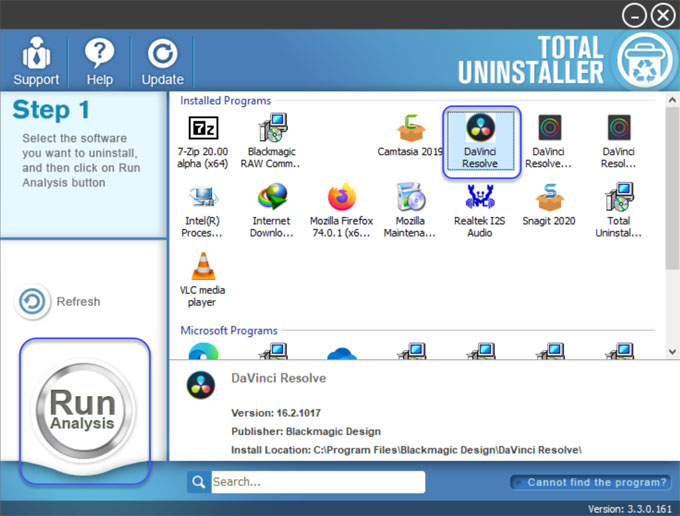Image resolution: width=680 pixels, height=516 pixels.
Task: Select Mozilla Maintena... service program
Action: pyautogui.click(x=410, y=211)
